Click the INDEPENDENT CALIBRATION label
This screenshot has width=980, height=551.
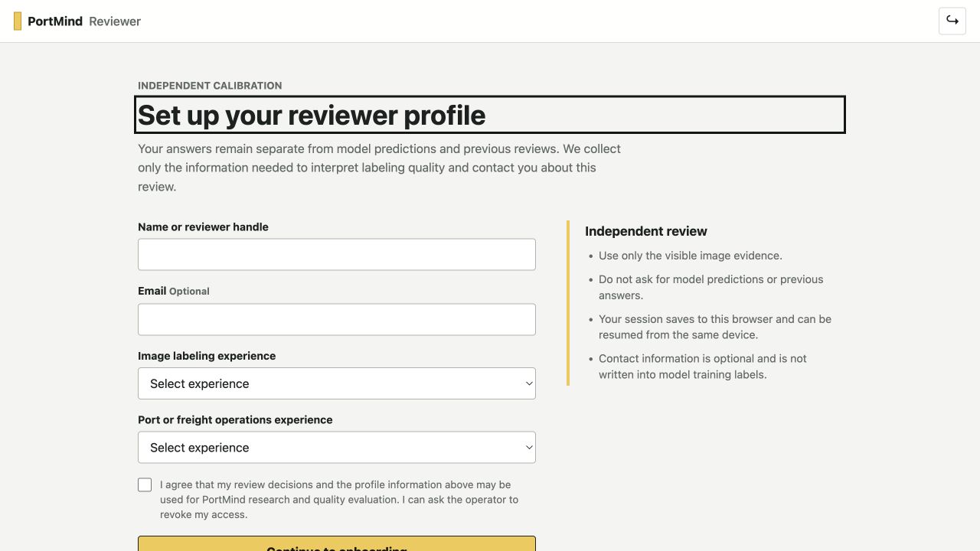210,86
